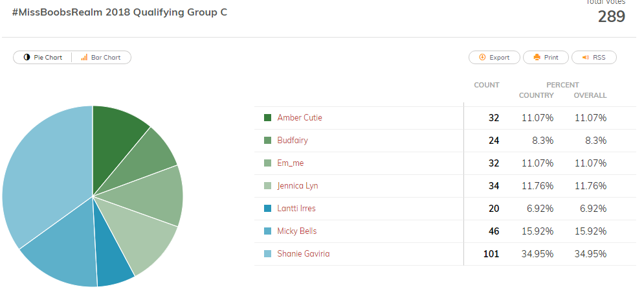Click the orange download icon in Export

[483, 58]
